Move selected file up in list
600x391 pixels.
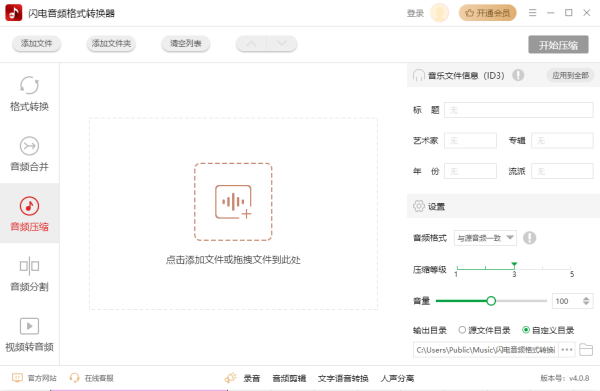pyautogui.click(x=251, y=44)
